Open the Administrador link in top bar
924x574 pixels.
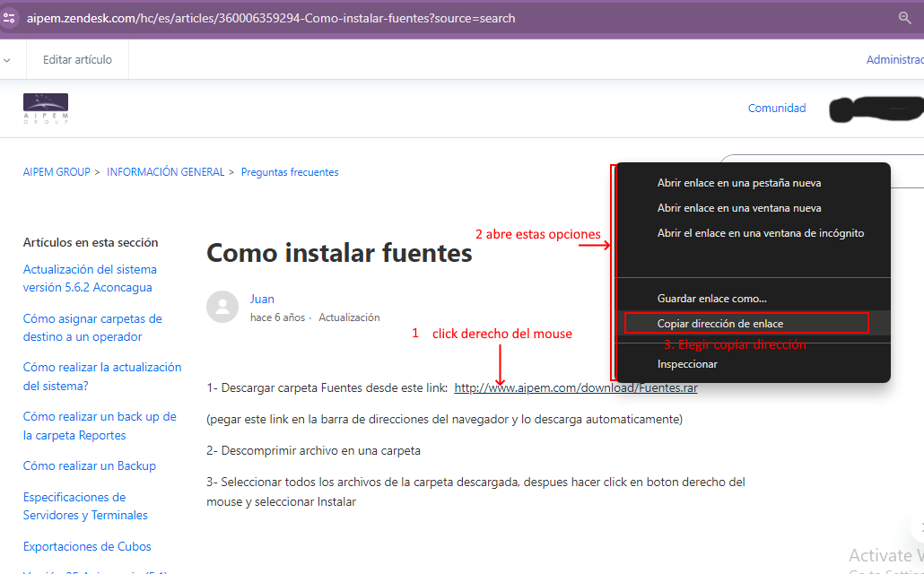[x=894, y=59]
